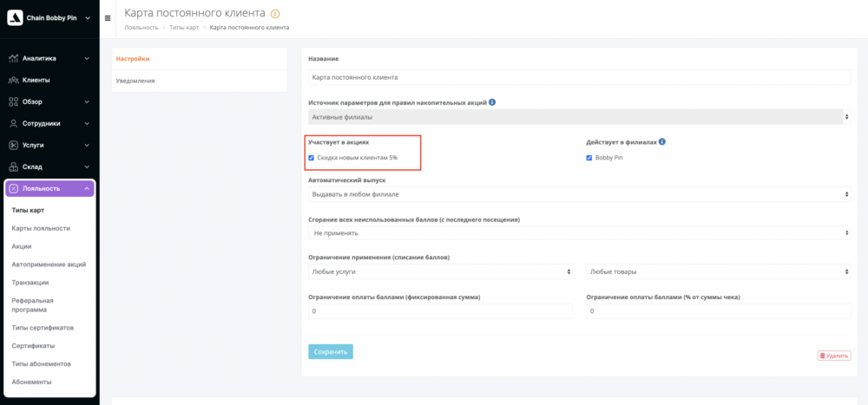Click the Услуги scissors icon
868x405 pixels.
(x=14, y=145)
